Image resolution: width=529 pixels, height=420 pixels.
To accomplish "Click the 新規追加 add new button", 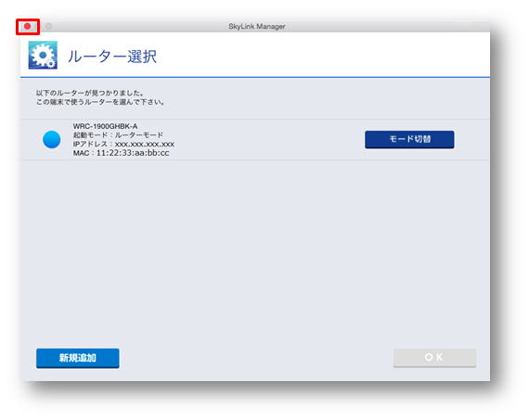I will click(78, 358).
